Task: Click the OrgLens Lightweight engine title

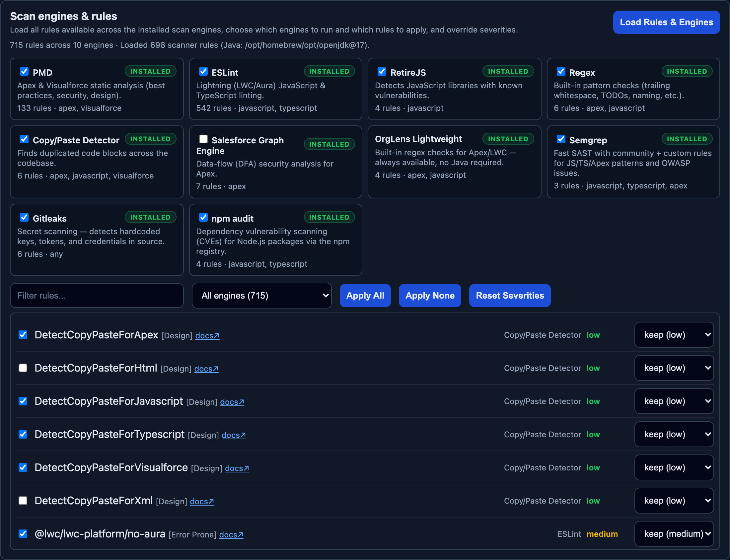Action: point(418,139)
